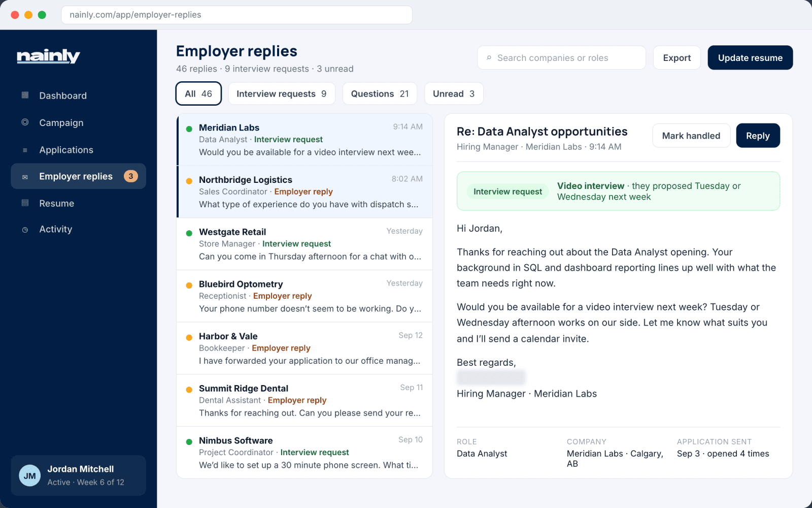The height and width of the screenshot is (508, 812).
Task: Open the Northbridge Logistics reply
Action: tap(304, 192)
